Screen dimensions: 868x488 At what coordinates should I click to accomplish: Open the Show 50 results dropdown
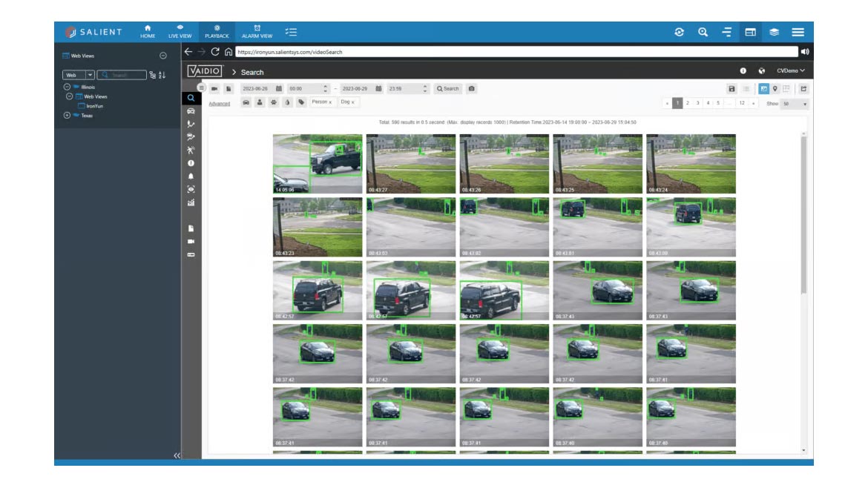click(x=794, y=104)
